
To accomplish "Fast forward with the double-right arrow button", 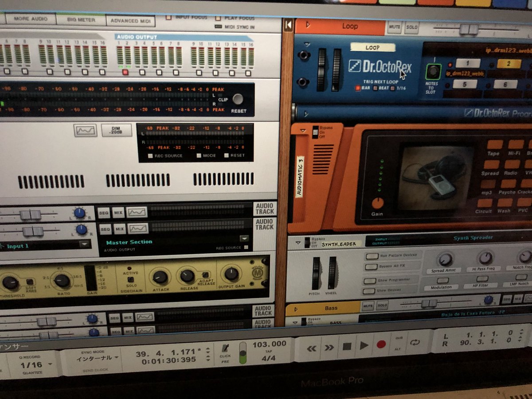I will tap(329, 348).
